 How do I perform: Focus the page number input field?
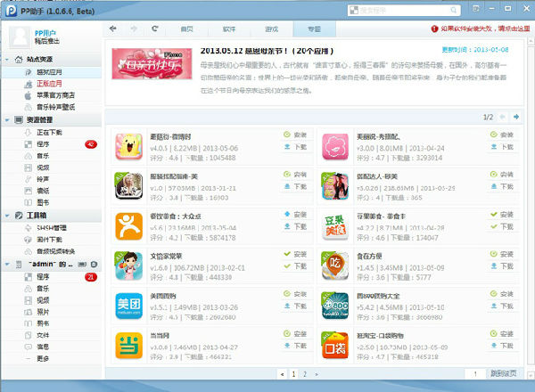(475, 374)
